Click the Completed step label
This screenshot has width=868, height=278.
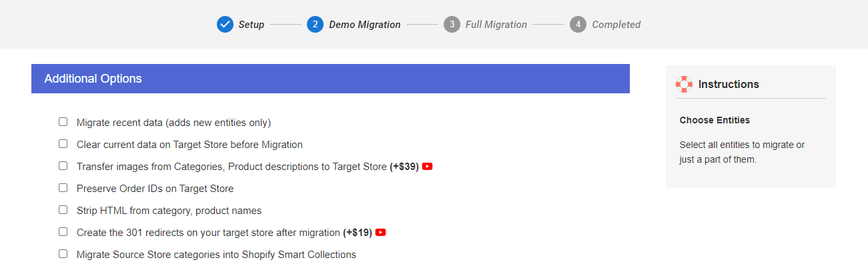(x=616, y=25)
